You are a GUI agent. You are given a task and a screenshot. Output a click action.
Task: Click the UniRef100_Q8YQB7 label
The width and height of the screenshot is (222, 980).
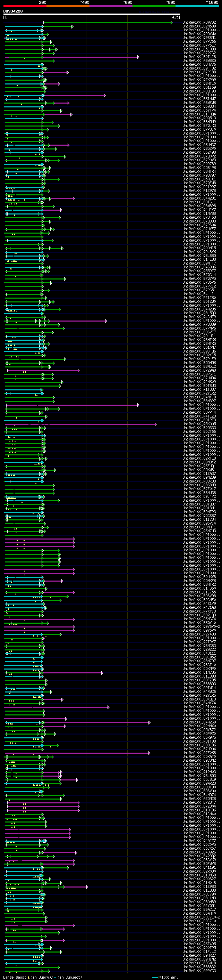point(199,504)
